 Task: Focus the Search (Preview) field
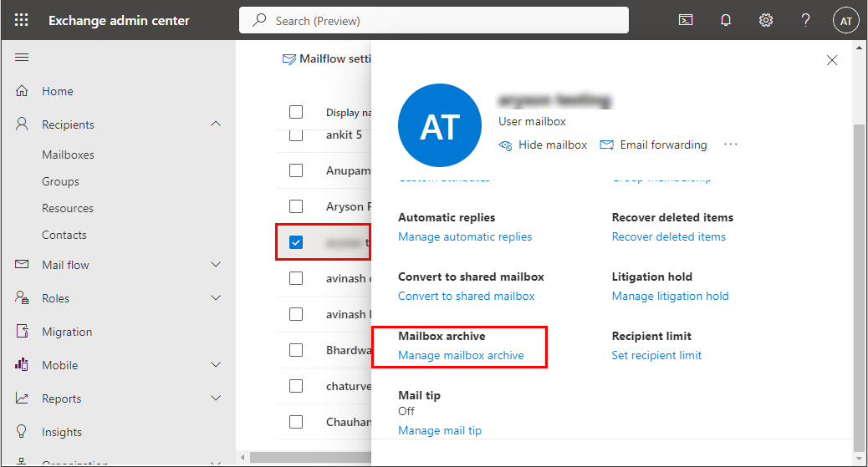[x=434, y=21]
